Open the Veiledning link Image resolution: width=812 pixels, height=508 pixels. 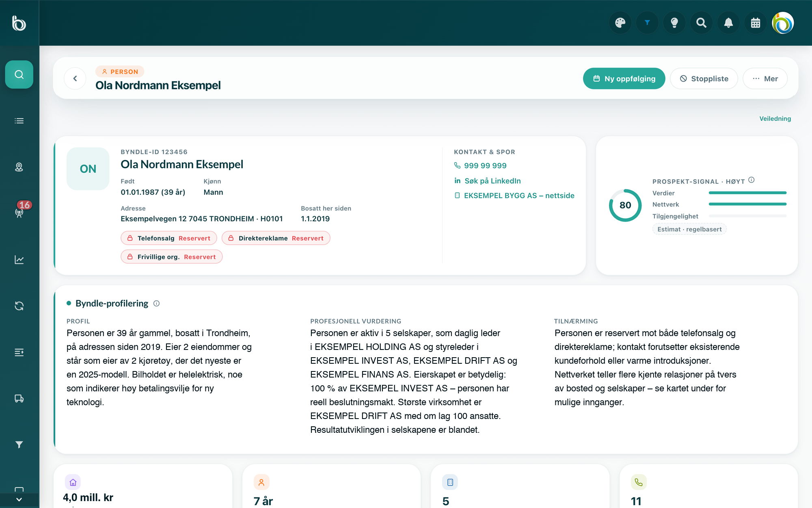[x=775, y=119]
